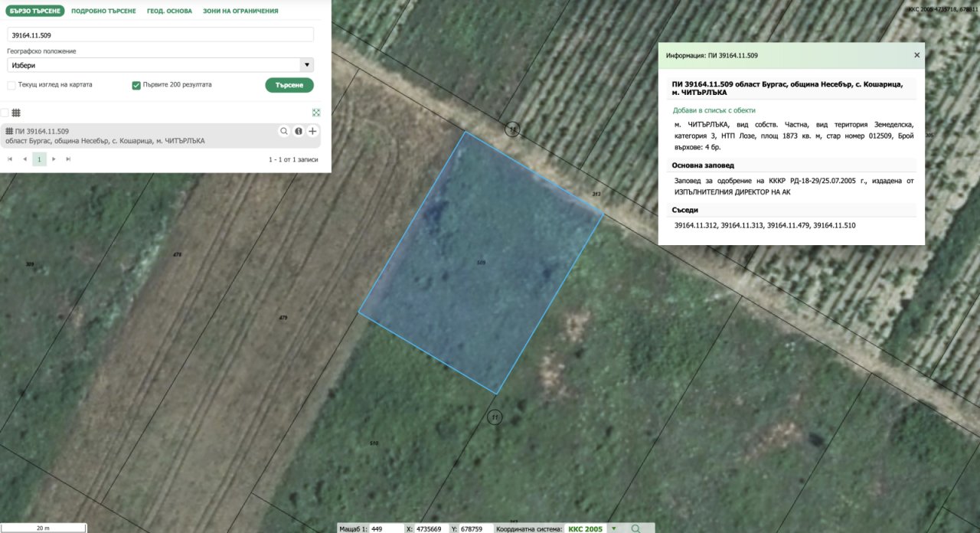Go to the first results page
Screen dimensions: 980x533
[x=10, y=159]
